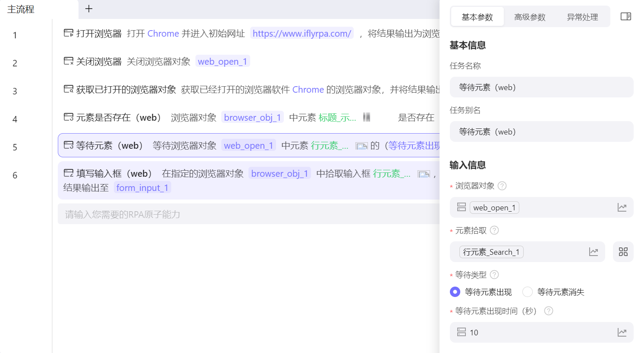Select the 主流程 flow tab

(x=21, y=9)
